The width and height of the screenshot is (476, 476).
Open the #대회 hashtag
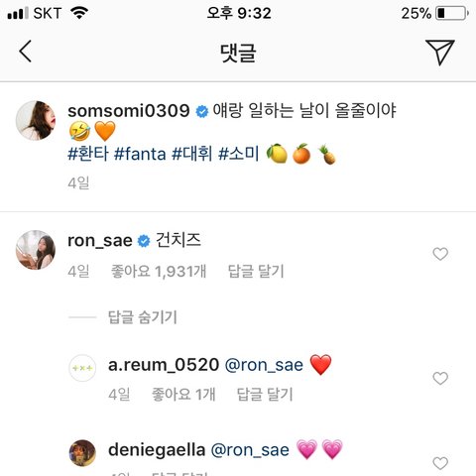pyautogui.click(x=191, y=154)
